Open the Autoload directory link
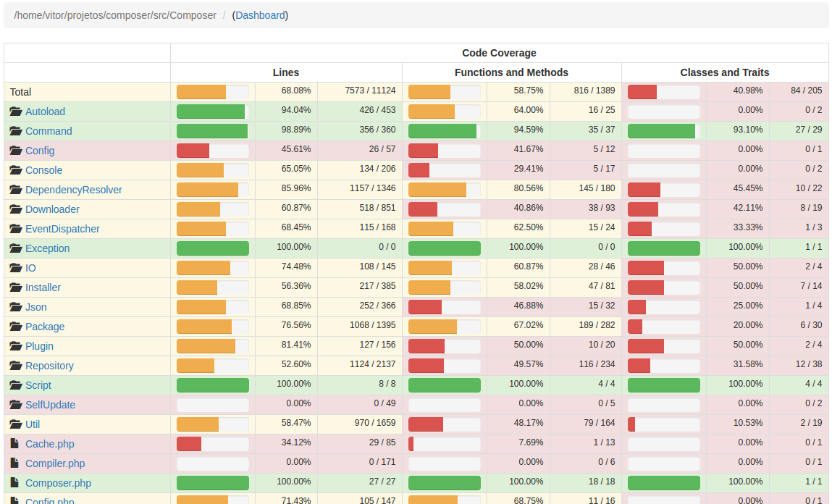The image size is (832, 504). (x=45, y=112)
